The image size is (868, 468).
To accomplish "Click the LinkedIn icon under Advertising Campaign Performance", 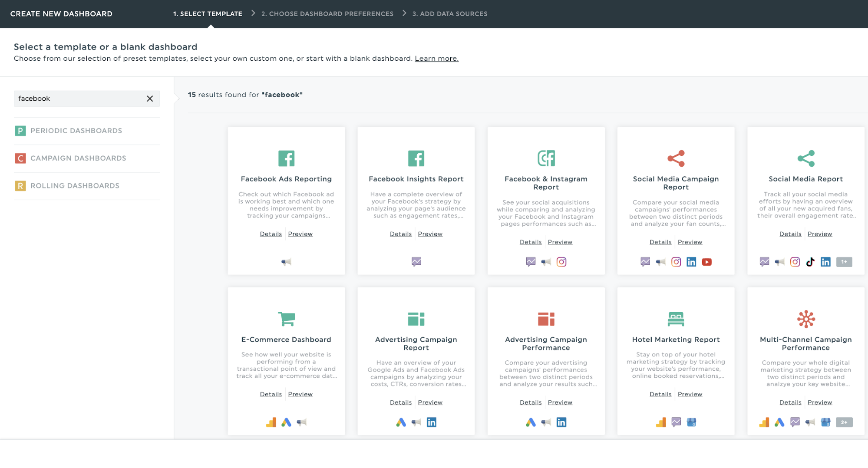I will point(561,422).
